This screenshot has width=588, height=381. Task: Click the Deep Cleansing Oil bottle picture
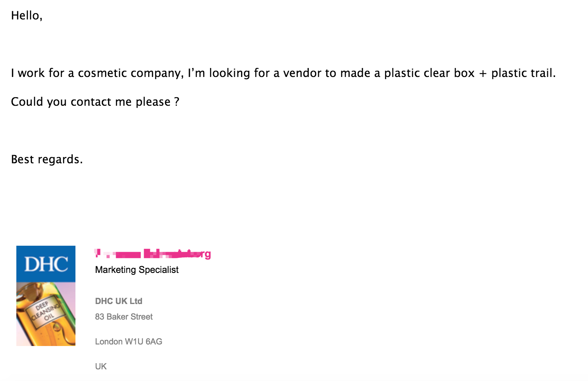pos(46,314)
